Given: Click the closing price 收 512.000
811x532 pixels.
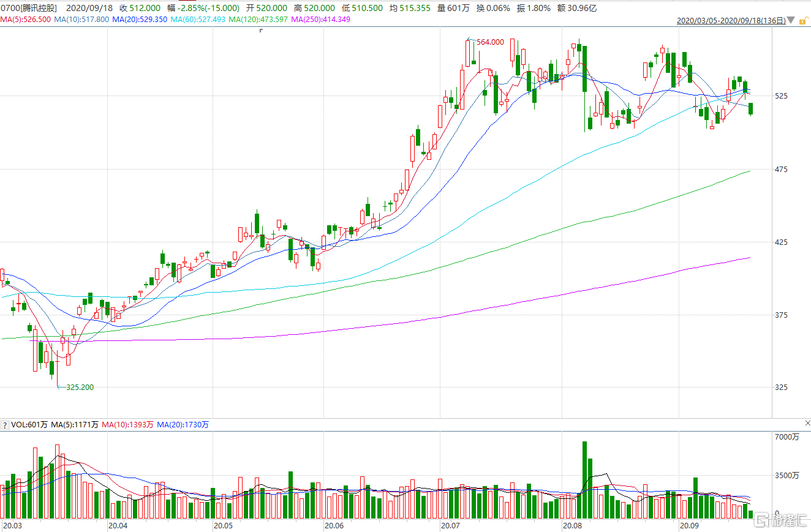Looking at the screenshot, I should click(140, 8).
